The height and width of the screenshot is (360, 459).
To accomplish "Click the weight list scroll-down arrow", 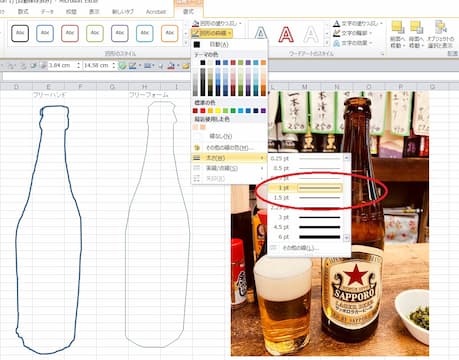I will (347, 238).
